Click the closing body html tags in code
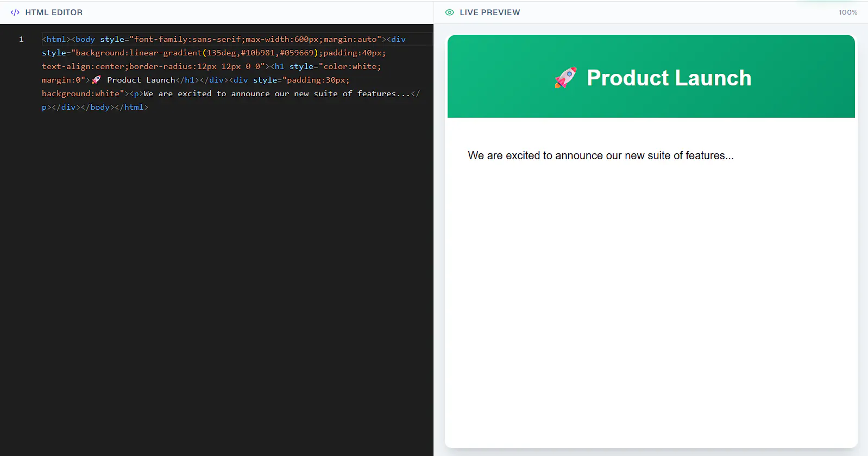 point(115,107)
